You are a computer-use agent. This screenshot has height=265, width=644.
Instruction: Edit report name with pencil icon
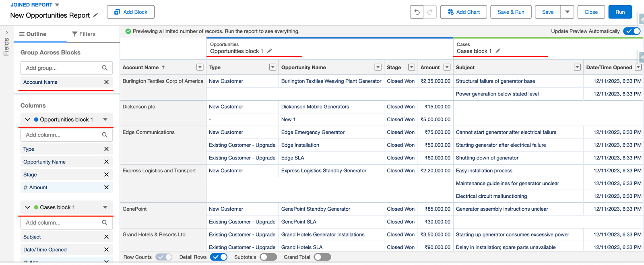(x=95, y=15)
